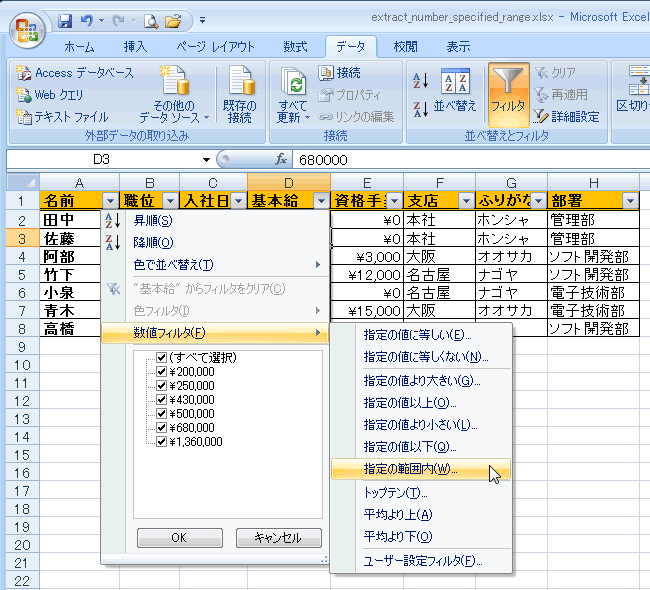Select column H header
This screenshot has width=650, height=590.
click(x=594, y=183)
